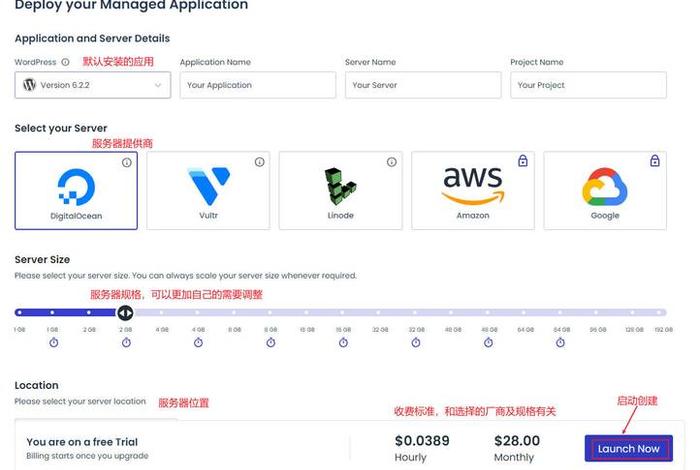Click the timer icon under first 1 GB mark

pyautogui.click(x=54, y=342)
